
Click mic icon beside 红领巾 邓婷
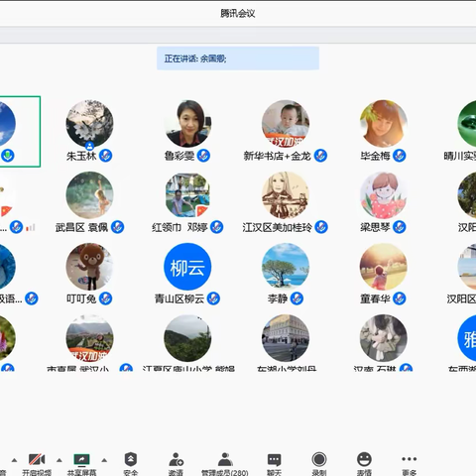217,227
